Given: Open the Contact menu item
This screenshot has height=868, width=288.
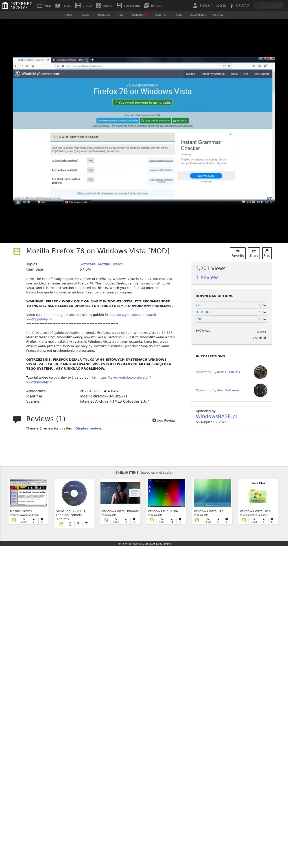Looking at the screenshot, I should (x=161, y=15).
